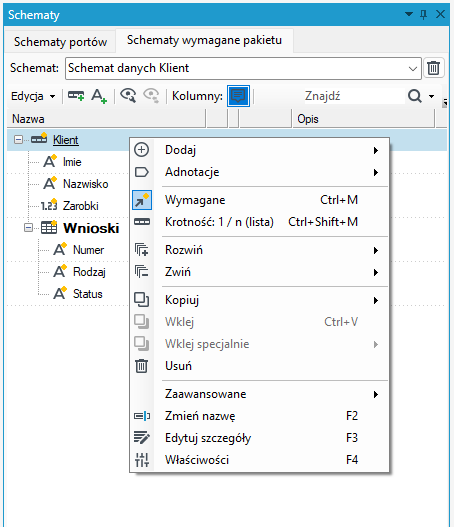Choose Zmień nazwę in the context menu
454x527 pixels.
[x=259, y=416]
